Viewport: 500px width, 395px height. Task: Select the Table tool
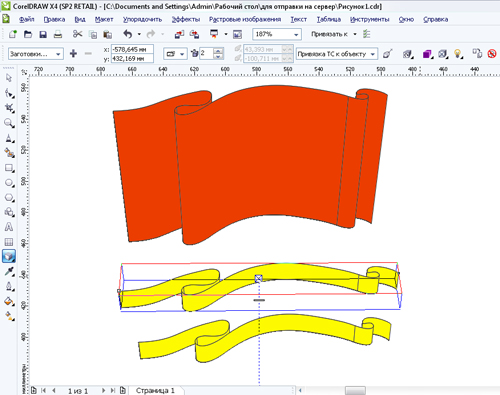pyautogui.click(x=9, y=242)
